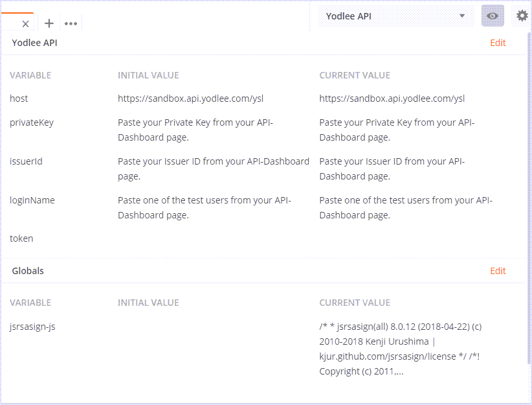Viewport: 532px width, 405px height.
Task: Edit the Globals variables
Action: point(498,271)
